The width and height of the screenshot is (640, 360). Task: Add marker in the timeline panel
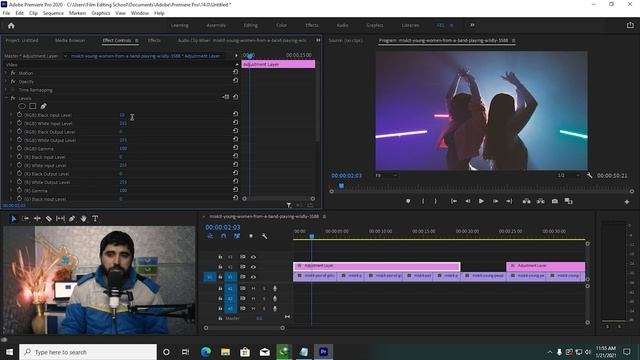coord(251,236)
